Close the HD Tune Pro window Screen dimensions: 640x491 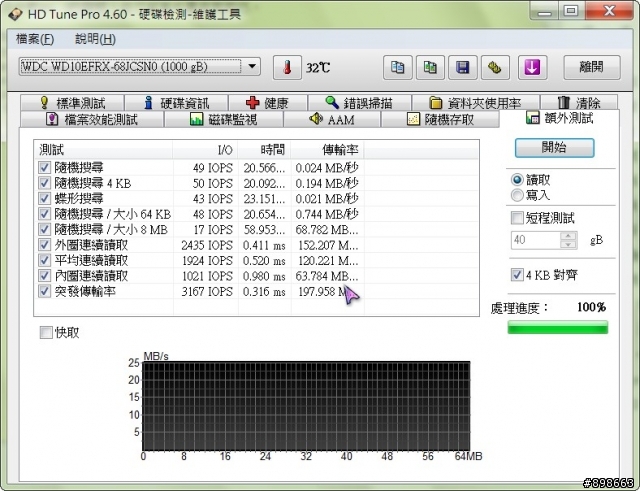(609, 11)
